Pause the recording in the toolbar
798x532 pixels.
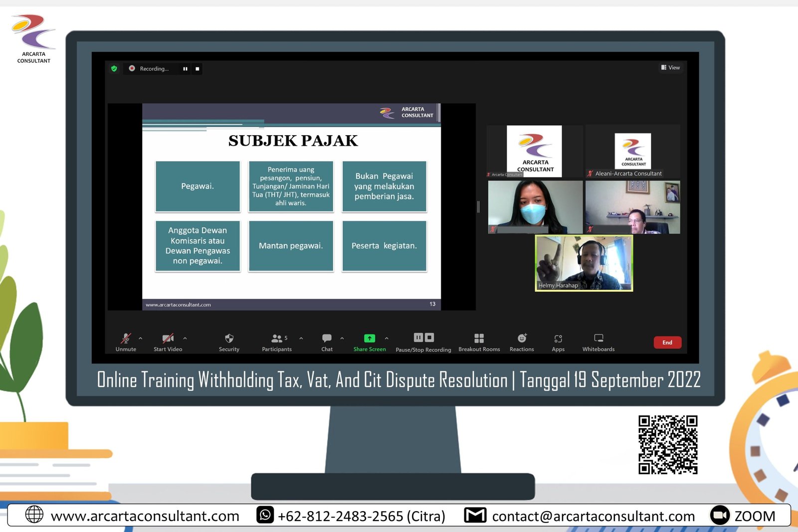tap(418, 338)
